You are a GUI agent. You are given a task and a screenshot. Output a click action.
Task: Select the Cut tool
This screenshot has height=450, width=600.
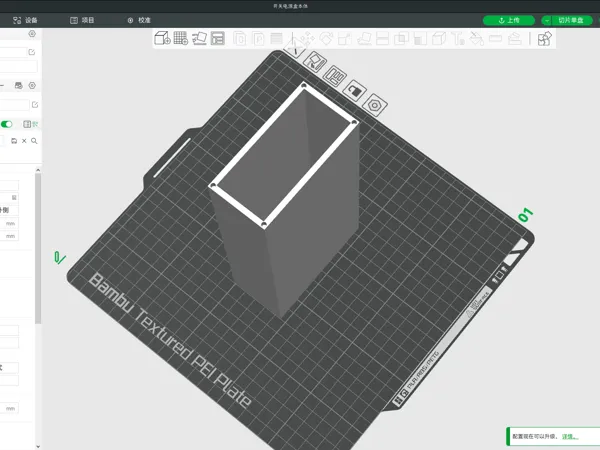(383, 39)
